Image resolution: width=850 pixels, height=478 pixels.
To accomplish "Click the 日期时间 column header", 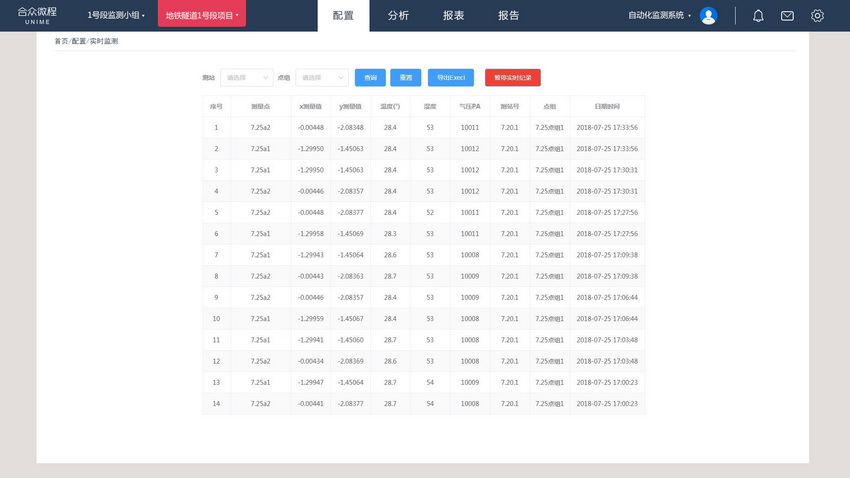I will (607, 106).
